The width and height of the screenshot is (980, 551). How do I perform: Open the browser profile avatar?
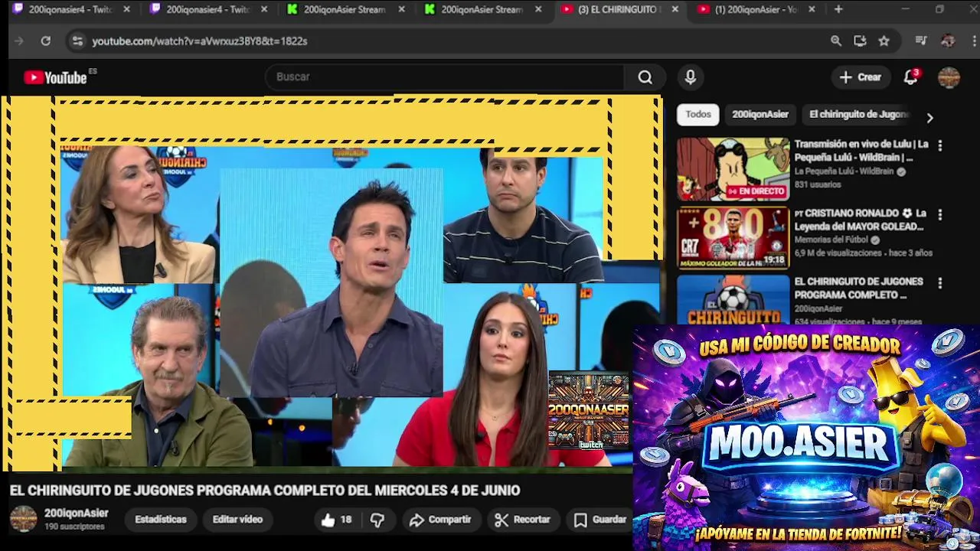[x=948, y=41]
